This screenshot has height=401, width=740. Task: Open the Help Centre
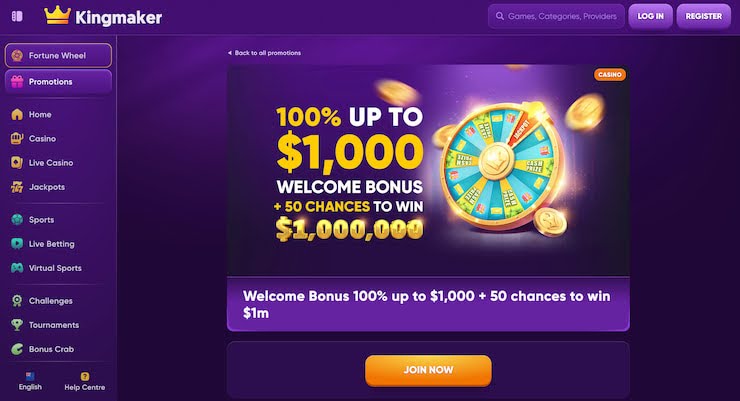click(x=85, y=381)
